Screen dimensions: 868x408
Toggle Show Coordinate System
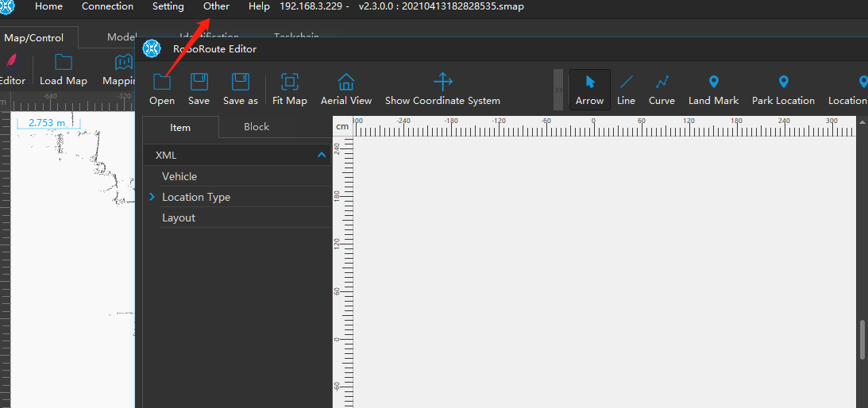(442, 82)
